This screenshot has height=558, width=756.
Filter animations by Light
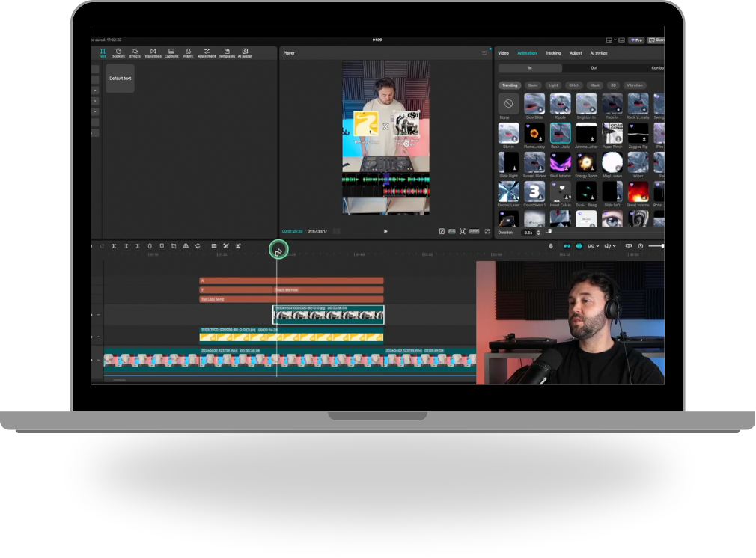coord(553,85)
